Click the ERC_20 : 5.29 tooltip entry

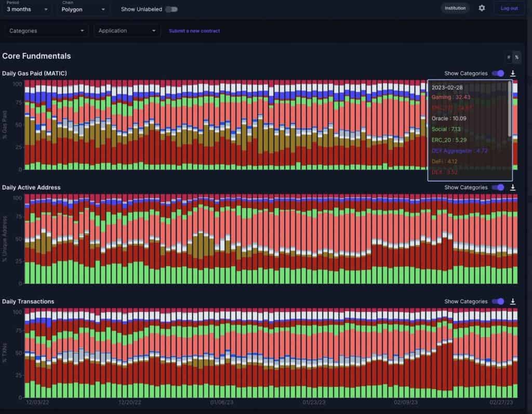(x=449, y=140)
